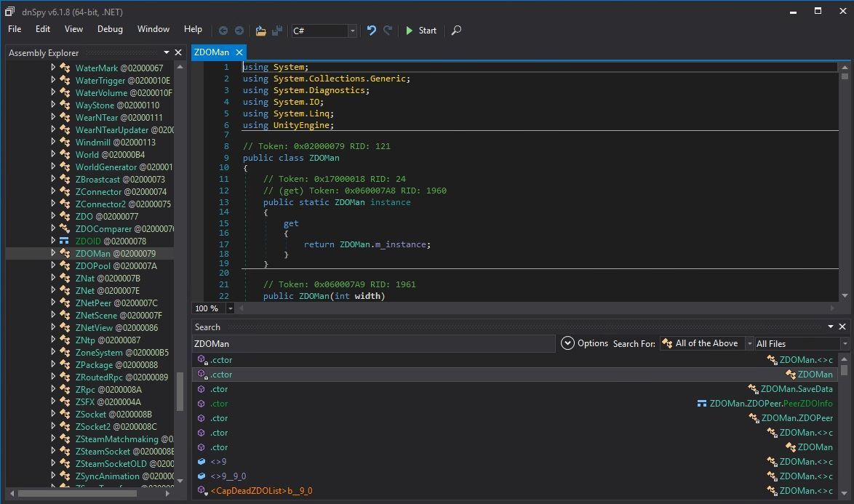The height and width of the screenshot is (504, 854).
Task: Close the ZDOMan document tab
Action: pyautogui.click(x=238, y=52)
